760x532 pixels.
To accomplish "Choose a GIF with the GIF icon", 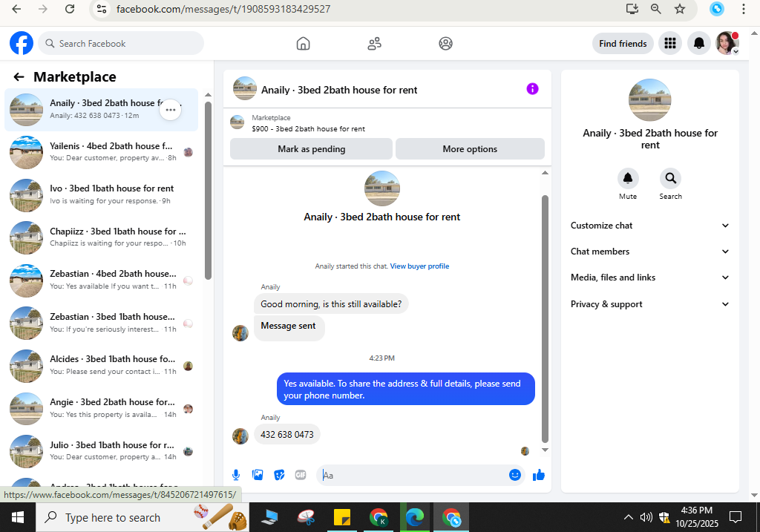I will pyautogui.click(x=301, y=476).
